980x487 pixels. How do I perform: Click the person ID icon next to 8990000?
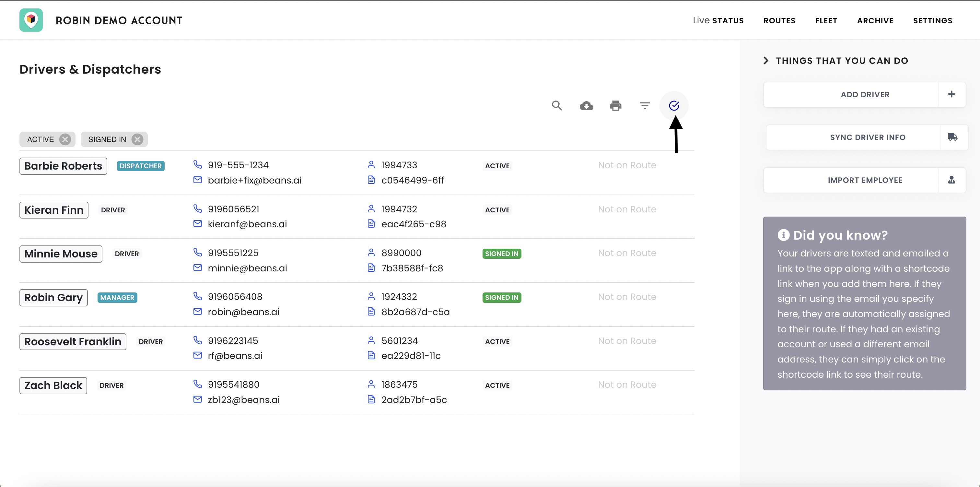[371, 253]
